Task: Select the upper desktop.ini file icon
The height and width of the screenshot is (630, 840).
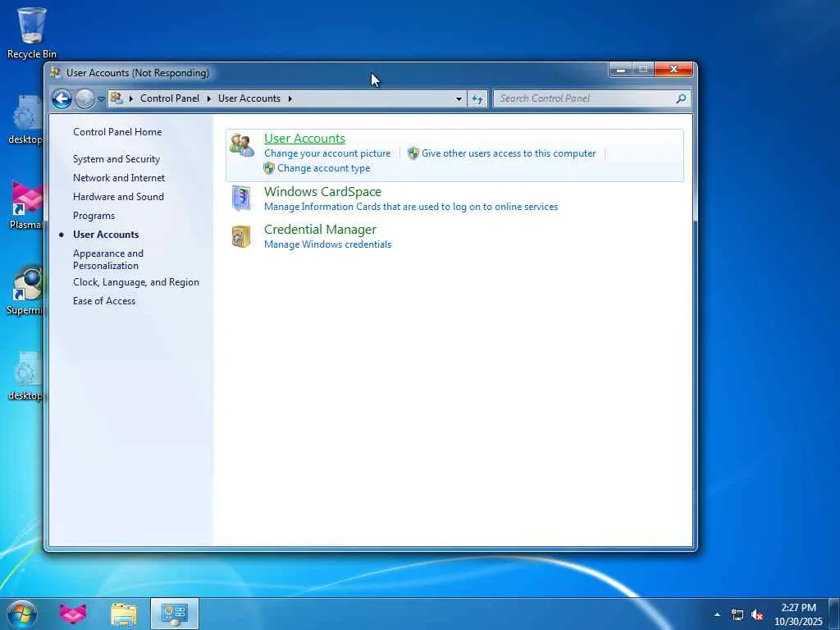Action: tap(25, 120)
